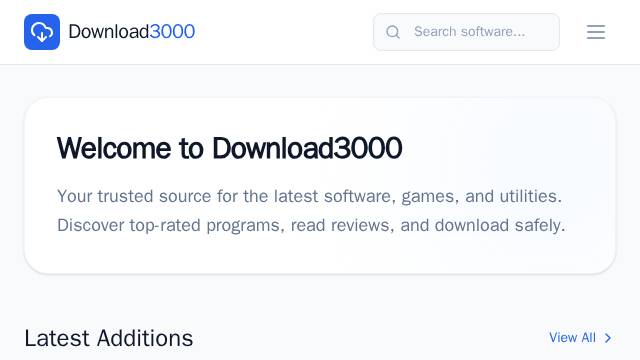Select the Welcome to Download3000 heading
This screenshot has height=360, width=640.
229,148
